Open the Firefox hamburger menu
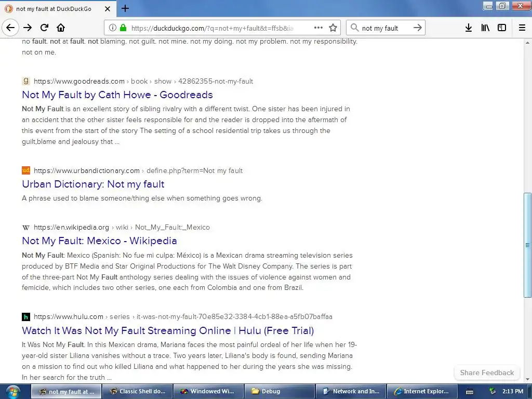Viewport: 532px width, 399px height. coord(522,28)
